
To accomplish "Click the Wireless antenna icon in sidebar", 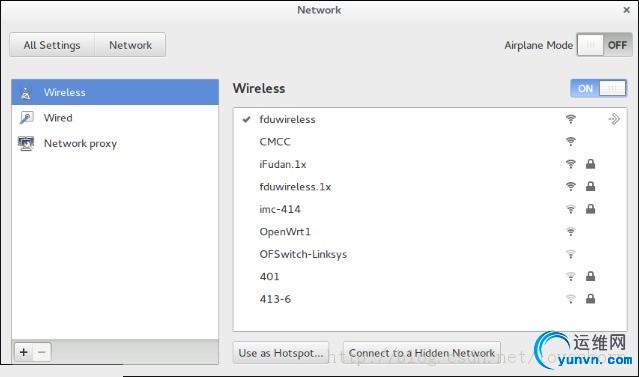I will (x=26, y=93).
